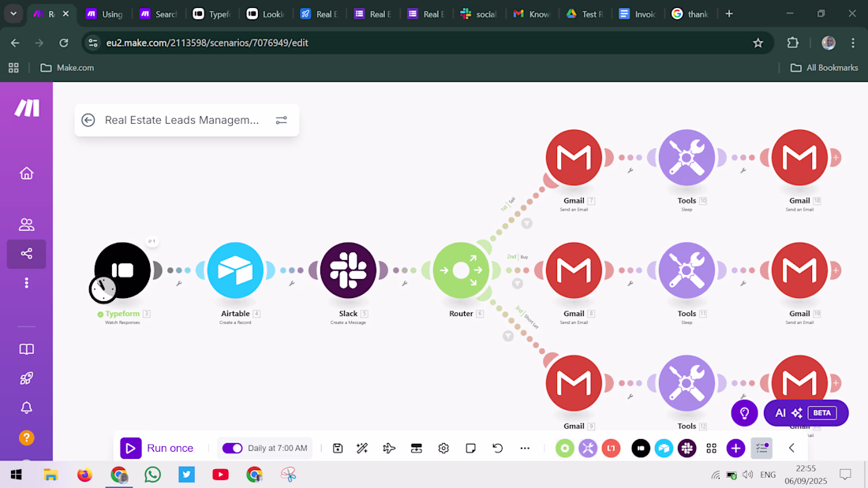This screenshot has height=488, width=868.
Task: Click Auto-align magic wand icon
Action: click(362, 448)
